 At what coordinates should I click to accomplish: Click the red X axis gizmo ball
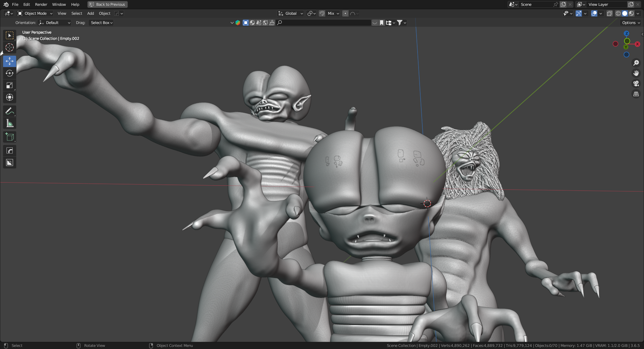pyautogui.click(x=637, y=44)
